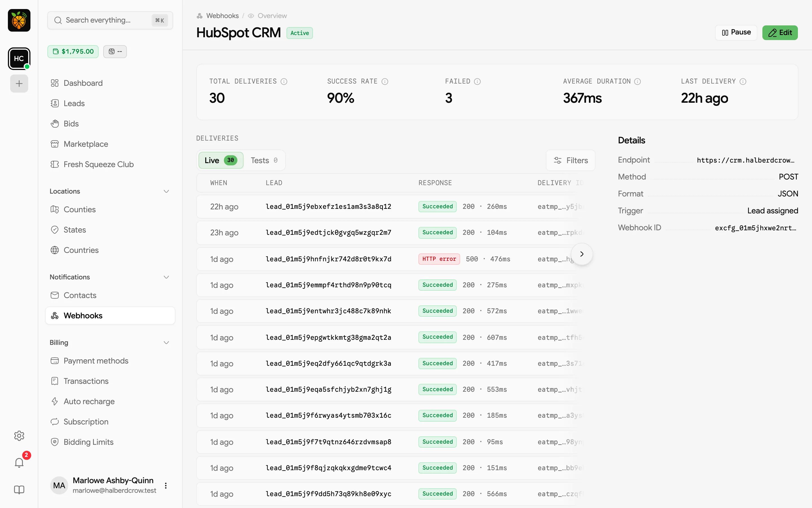This screenshot has height=508, width=812.
Task: Open settings gear icon
Action: (x=19, y=436)
